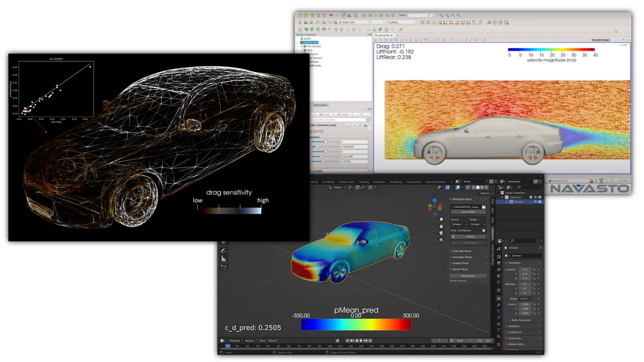The width and height of the screenshot is (644, 362).
Task: Switch to Blender Animation workspace tab
Action: click(x=379, y=182)
